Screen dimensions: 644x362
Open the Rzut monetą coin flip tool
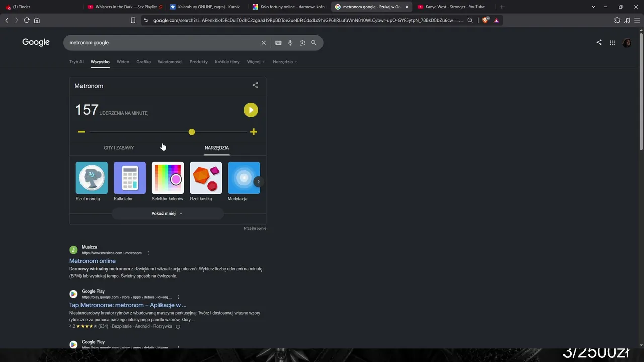92,182
